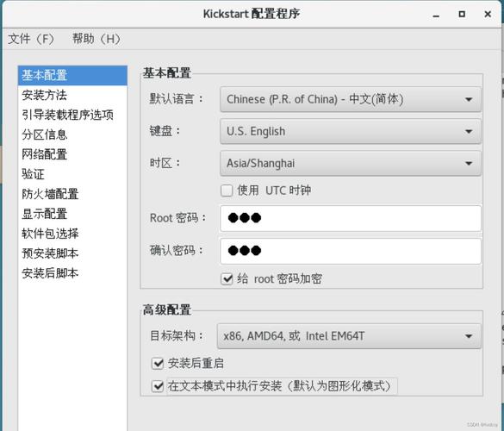Click the 确认密码 input field
Viewport: 504px width, 431px height.
[351, 251]
